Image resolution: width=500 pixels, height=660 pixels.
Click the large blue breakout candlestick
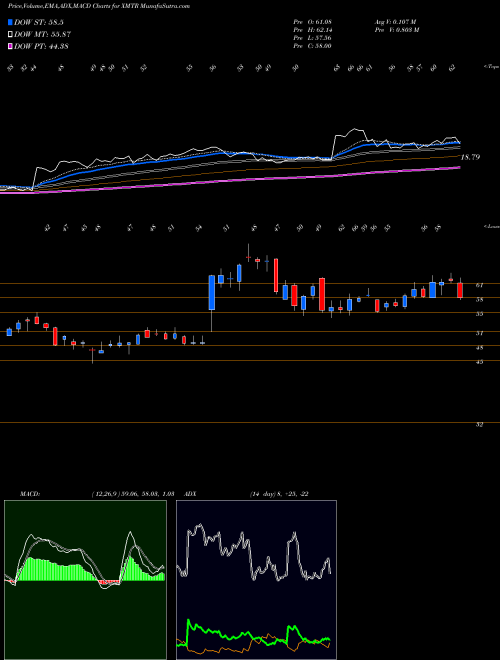point(212,293)
